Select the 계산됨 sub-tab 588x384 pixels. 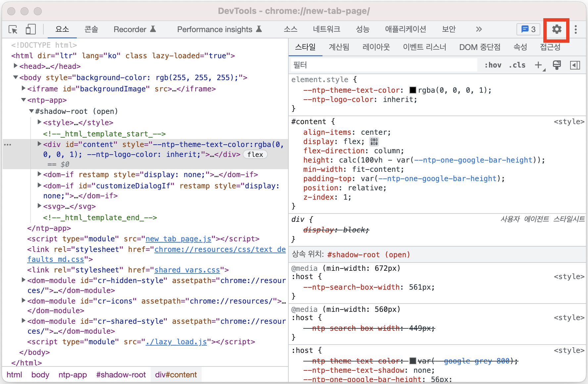(x=339, y=47)
